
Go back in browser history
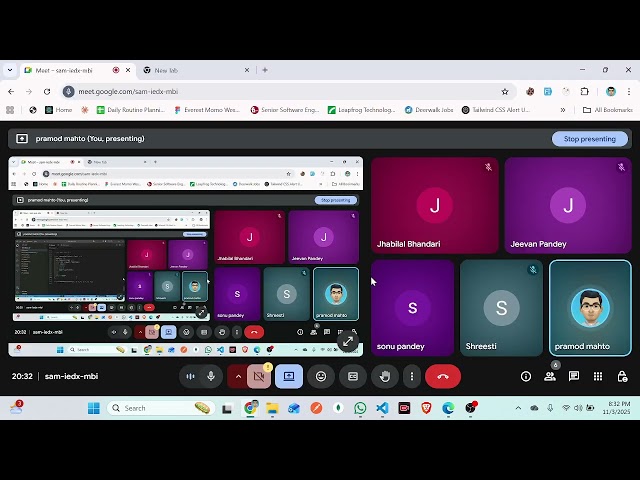pyautogui.click(x=11, y=91)
